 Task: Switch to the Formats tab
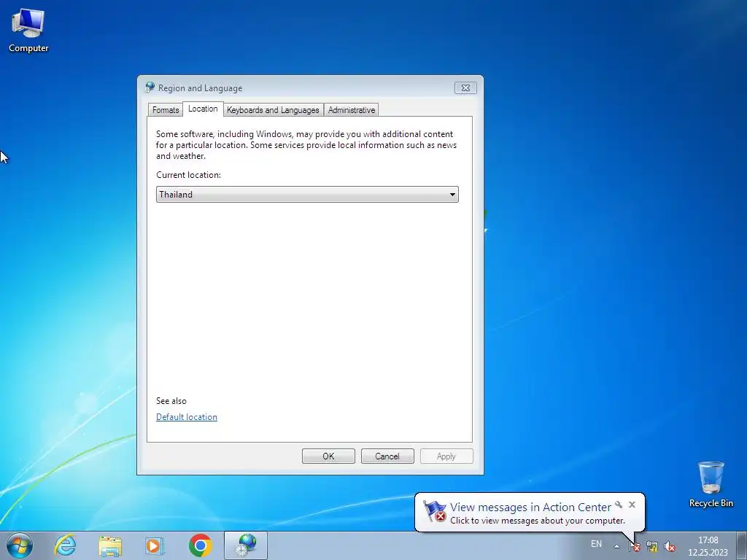coord(166,110)
